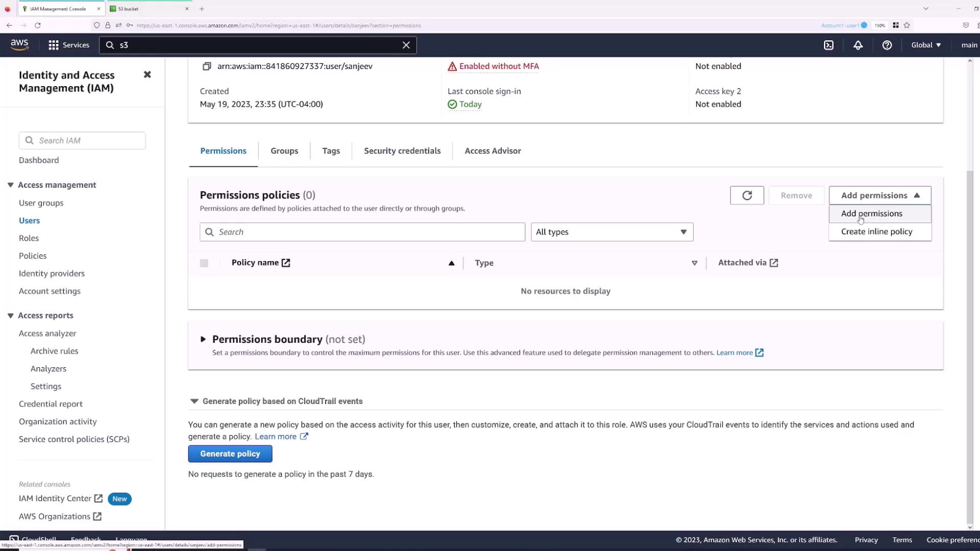The width and height of the screenshot is (980, 551).
Task: Click the AWS logo home icon
Action: [19, 45]
